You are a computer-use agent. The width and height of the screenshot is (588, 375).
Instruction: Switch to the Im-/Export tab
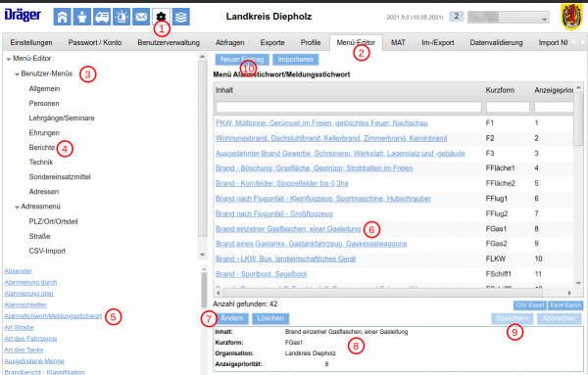tap(438, 43)
